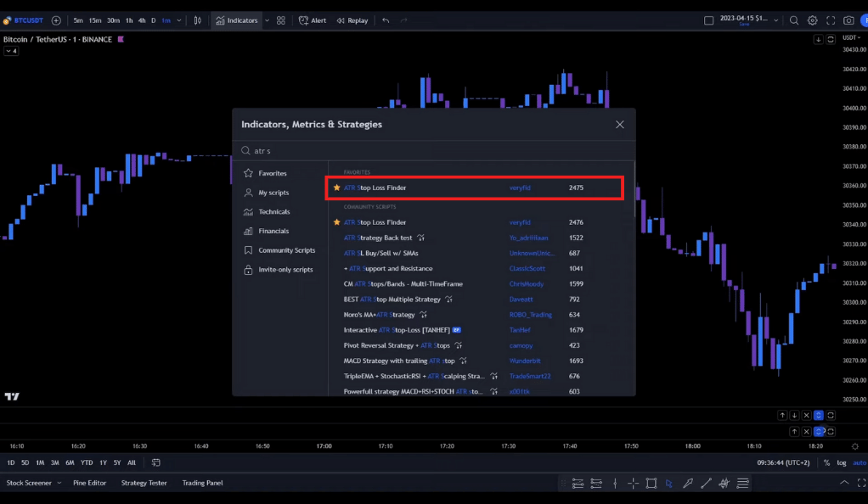The width and height of the screenshot is (868, 504).
Task: Open the candlestick chart style picker
Action: 198,20
